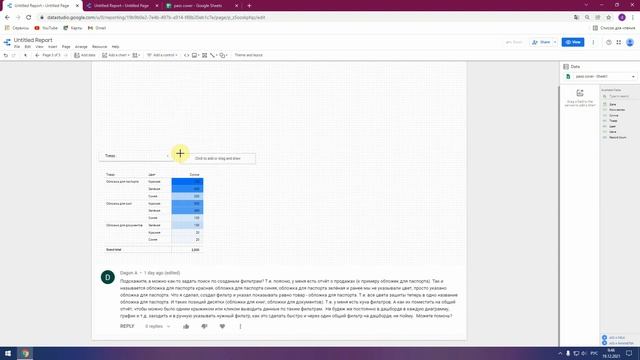640x360 pixels.
Task: Click the help question mark icon
Action: pos(609,42)
